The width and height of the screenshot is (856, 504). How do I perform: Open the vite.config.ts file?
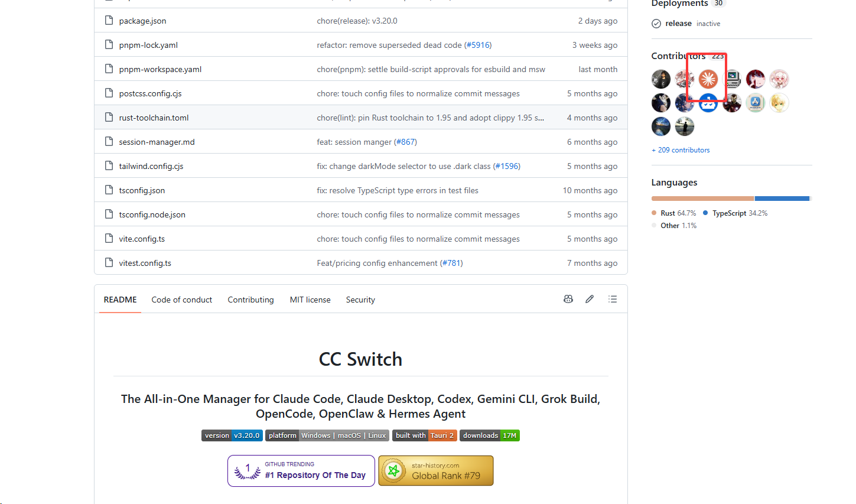142,239
